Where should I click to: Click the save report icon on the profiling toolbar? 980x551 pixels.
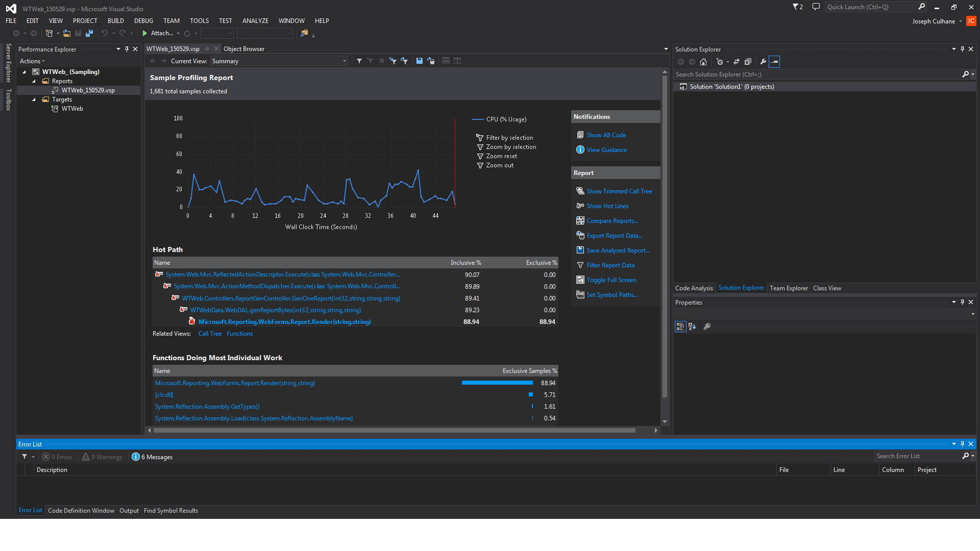pyautogui.click(x=420, y=61)
